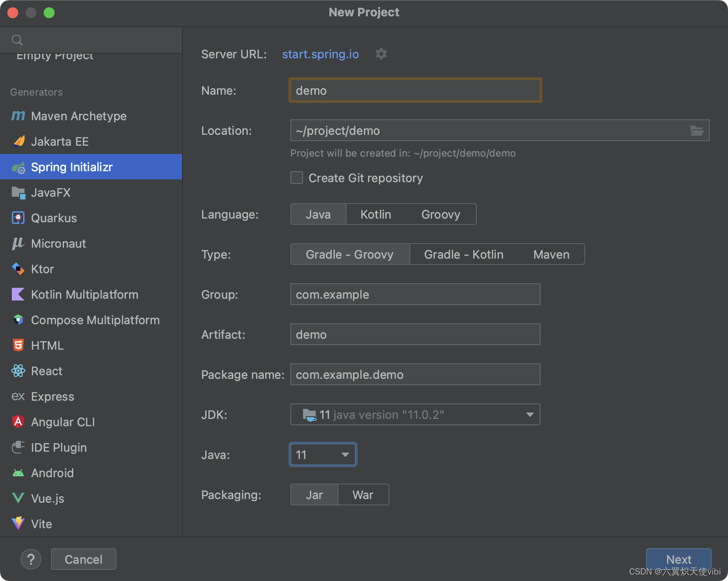Select Java as the language
This screenshot has width=728, height=581.
coord(318,214)
